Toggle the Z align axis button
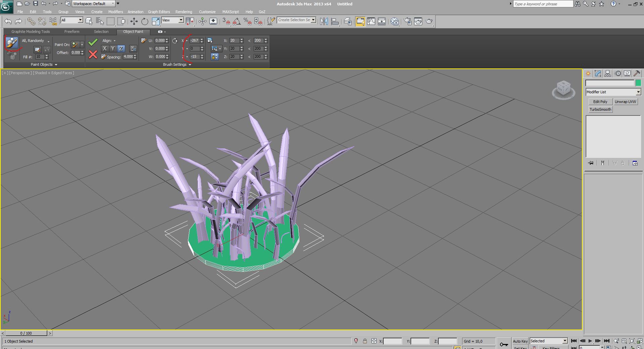Image resolution: width=644 pixels, height=349 pixels. click(121, 49)
